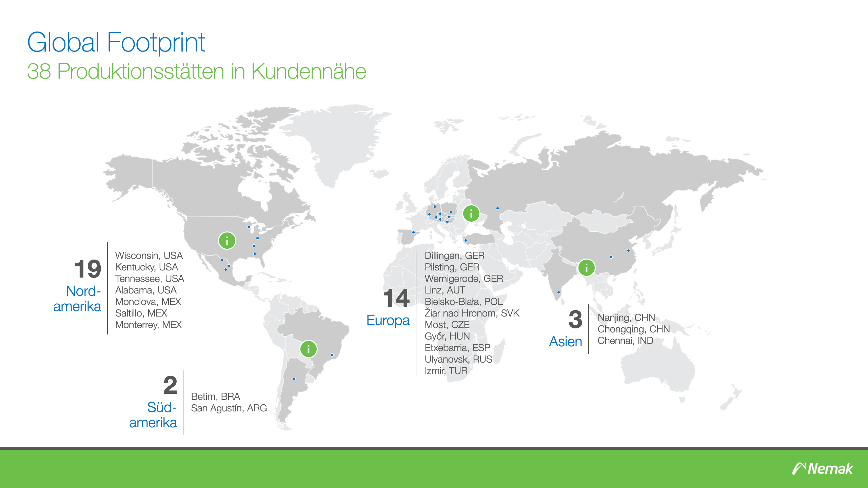Image resolution: width=868 pixels, height=488 pixels.
Task: Click the 'Asien' region label
Action: [566, 341]
